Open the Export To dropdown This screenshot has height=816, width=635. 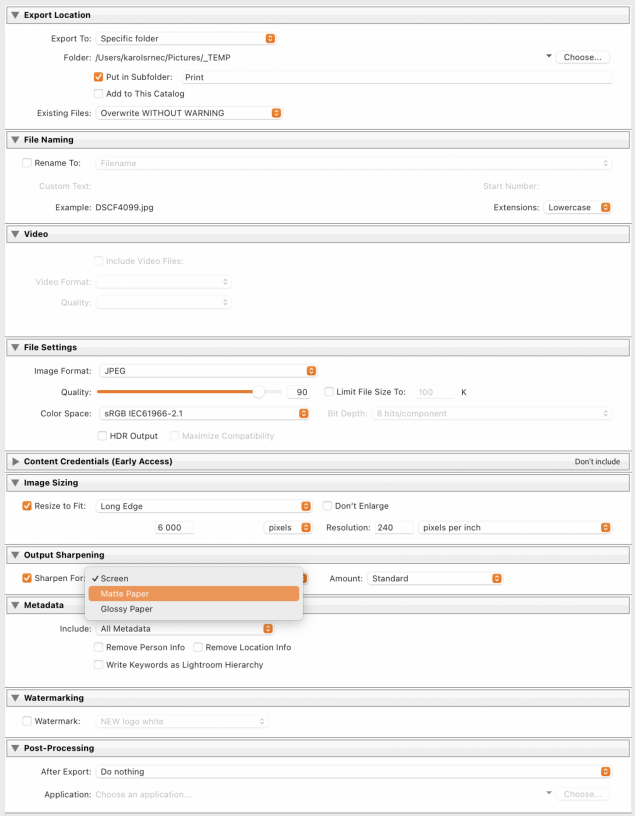[x=186, y=39]
